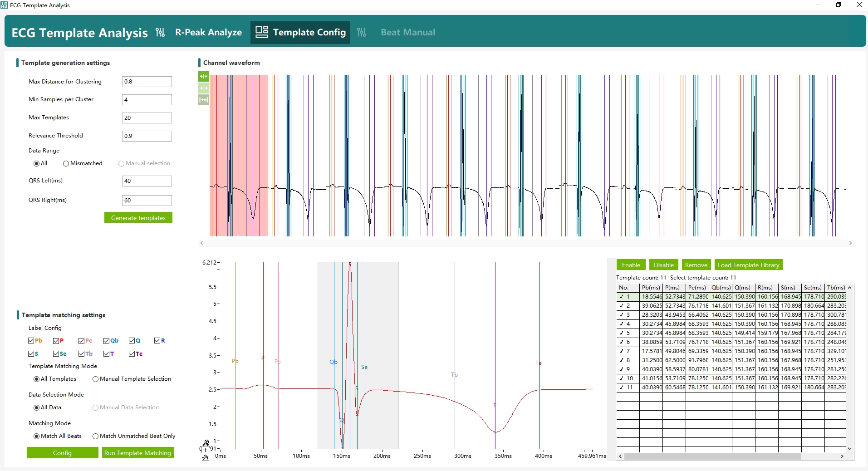The width and height of the screenshot is (868, 471).
Task: Click the sliders icon beside Beat Manual
Action: pyautogui.click(x=362, y=32)
